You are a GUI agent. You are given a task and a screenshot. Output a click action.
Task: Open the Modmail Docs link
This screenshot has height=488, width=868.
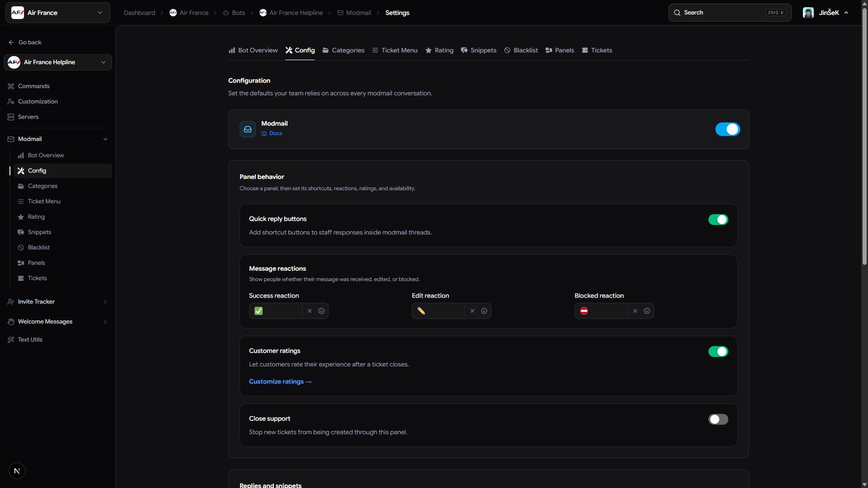(x=272, y=133)
